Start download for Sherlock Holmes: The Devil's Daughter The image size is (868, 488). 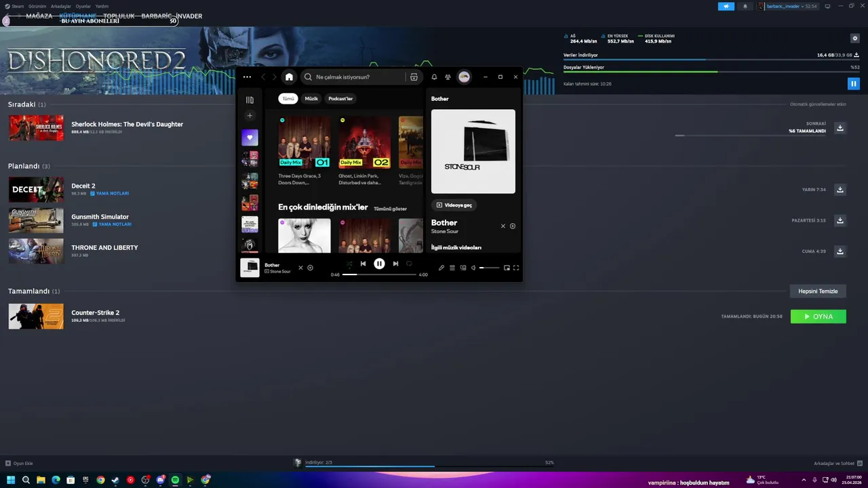840,128
